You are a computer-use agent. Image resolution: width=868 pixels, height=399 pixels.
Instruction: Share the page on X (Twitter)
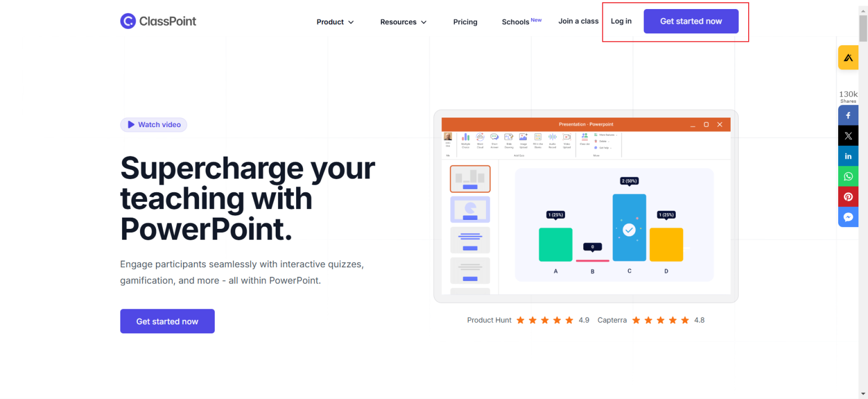(x=848, y=136)
